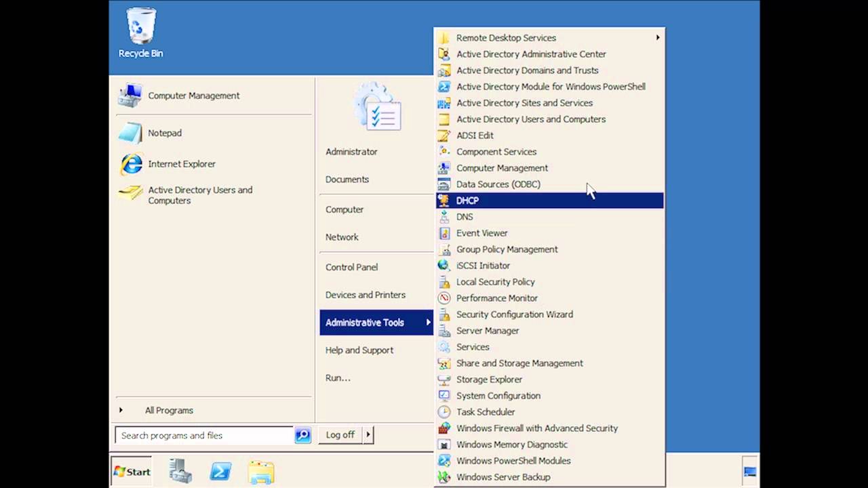Click the Notepad icon in Start menu
Screen dimensions: 868x488
130,133
